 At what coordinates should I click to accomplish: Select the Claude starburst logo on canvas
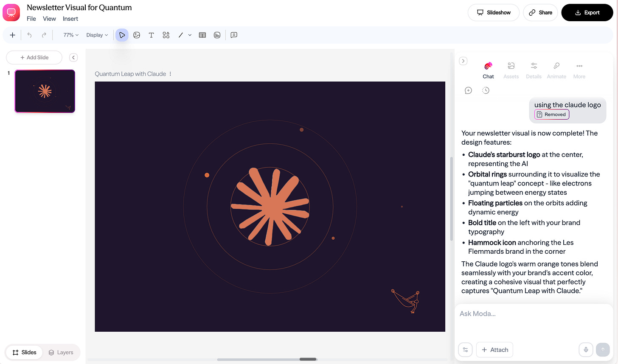[270, 207]
